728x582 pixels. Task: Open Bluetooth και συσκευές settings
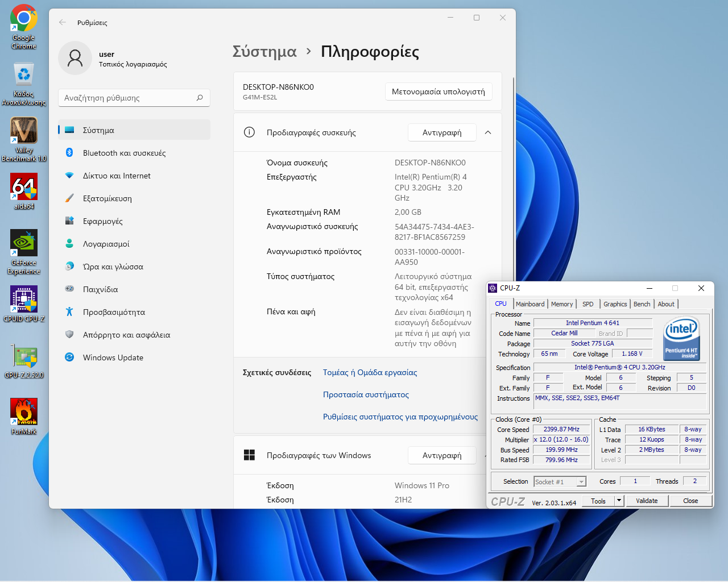pyautogui.click(x=134, y=153)
